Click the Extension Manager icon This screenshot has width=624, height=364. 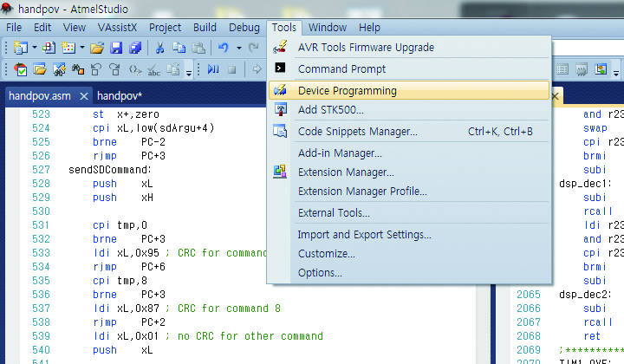(280, 172)
